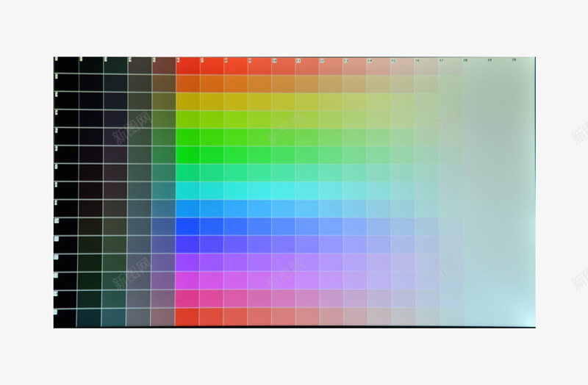Pick the most vivid magenta swatch
588x385 pixels.
click(188, 281)
